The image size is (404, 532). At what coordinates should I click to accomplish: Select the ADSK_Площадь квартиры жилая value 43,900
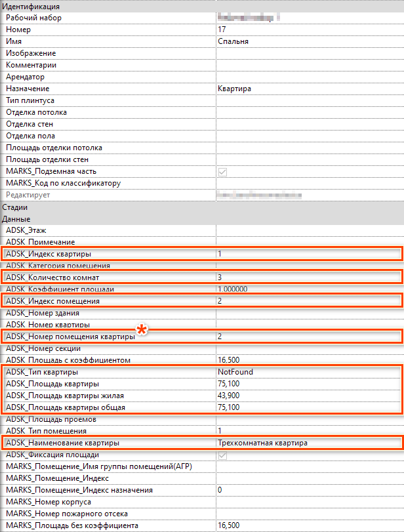click(x=308, y=396)
